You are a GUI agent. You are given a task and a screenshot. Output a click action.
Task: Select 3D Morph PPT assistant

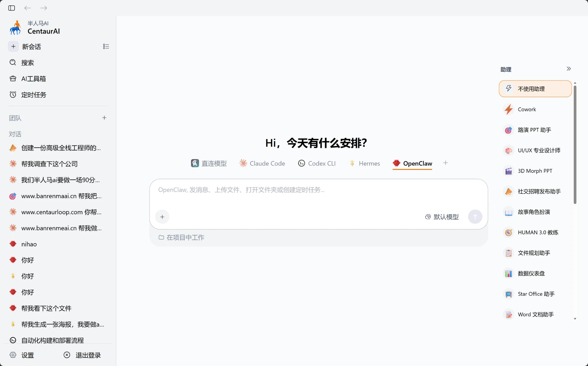[535, 171]
